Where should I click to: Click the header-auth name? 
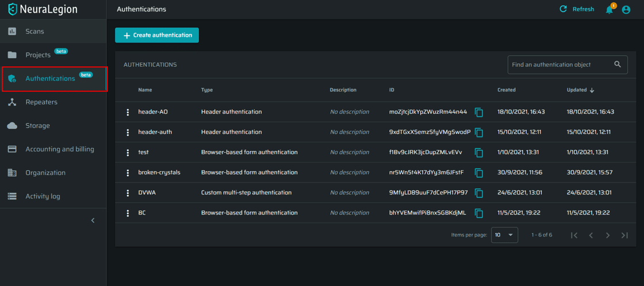pos(155,132)
